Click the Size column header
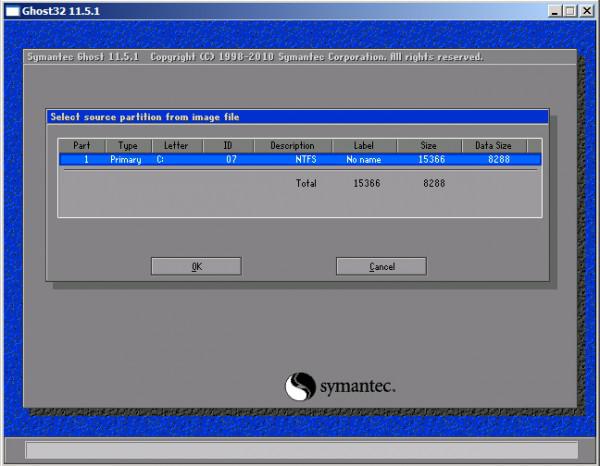 tap(429, 145)
